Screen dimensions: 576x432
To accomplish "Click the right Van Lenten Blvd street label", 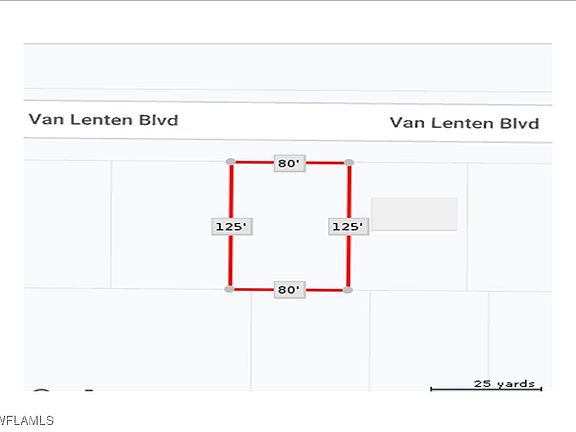I will click(464, 123).
